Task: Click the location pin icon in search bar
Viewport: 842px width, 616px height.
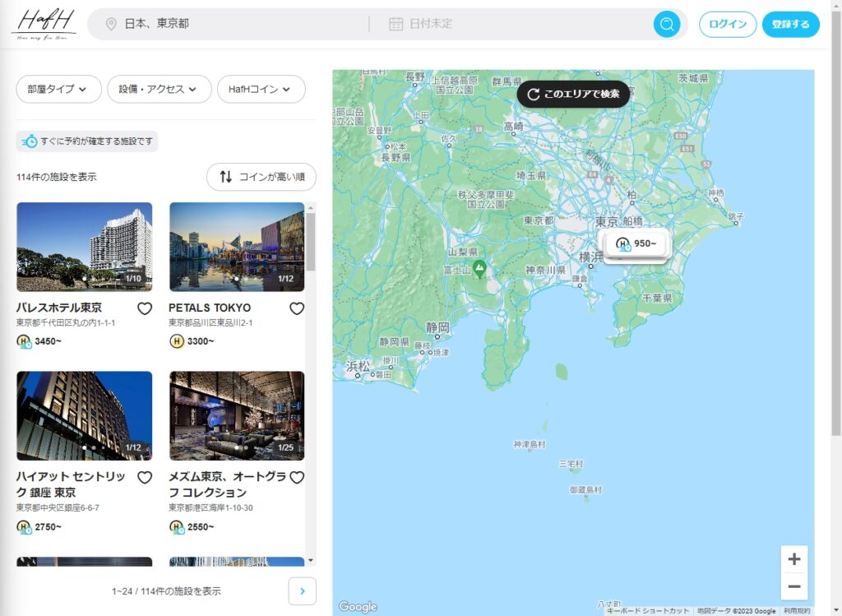Action: (x=111, y=24)
